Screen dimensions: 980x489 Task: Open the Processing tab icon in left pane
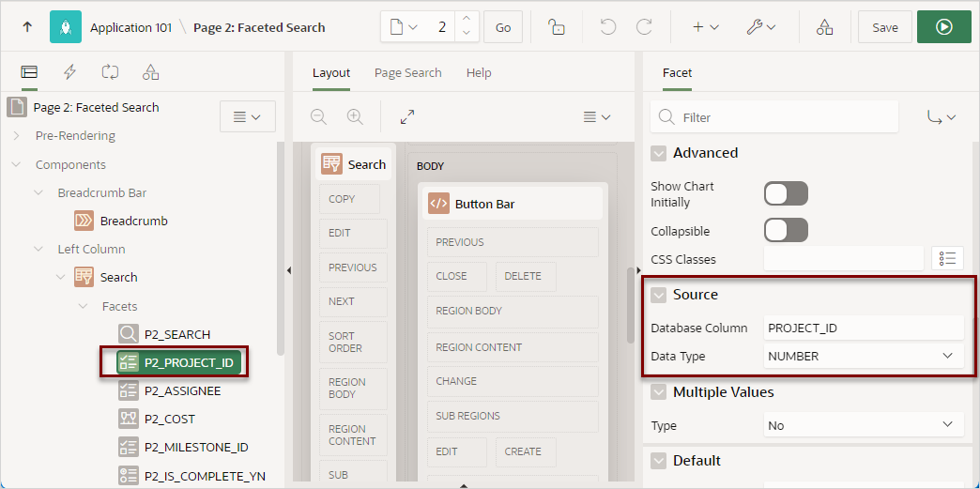pyautogui.click(x=110, y=72)
